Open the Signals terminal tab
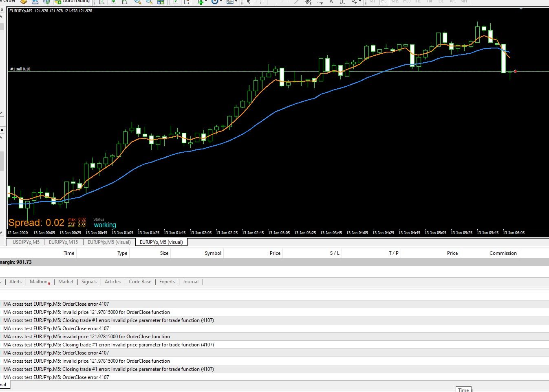549x392 pixels. [89, 282]
